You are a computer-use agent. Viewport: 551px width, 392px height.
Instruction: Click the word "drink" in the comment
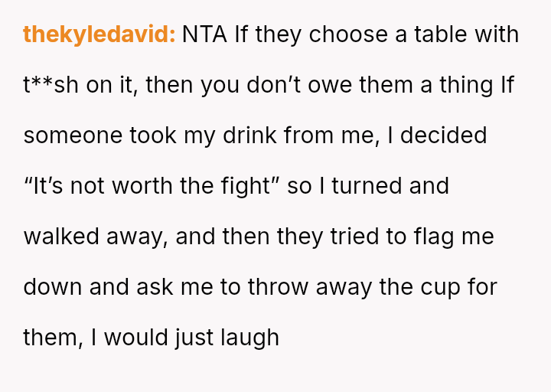pyautogui.click(x=248, y=136)
